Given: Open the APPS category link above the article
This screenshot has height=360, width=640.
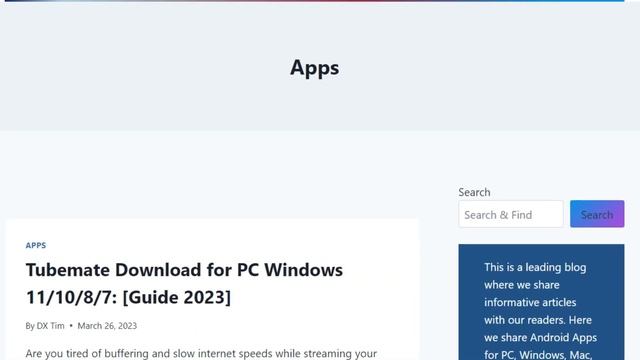Looking at the screenshot, I should pyautogui.click(x=36, y=245).
